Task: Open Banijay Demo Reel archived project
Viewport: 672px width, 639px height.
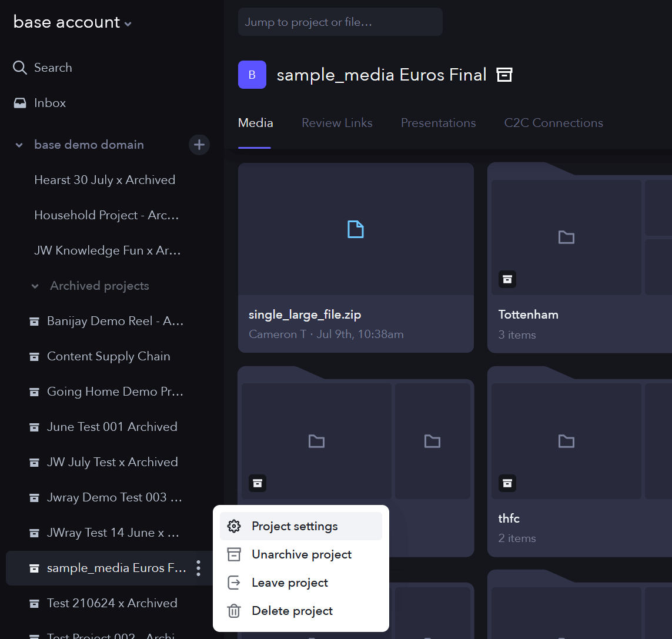Action: click(x=115, y=321)
